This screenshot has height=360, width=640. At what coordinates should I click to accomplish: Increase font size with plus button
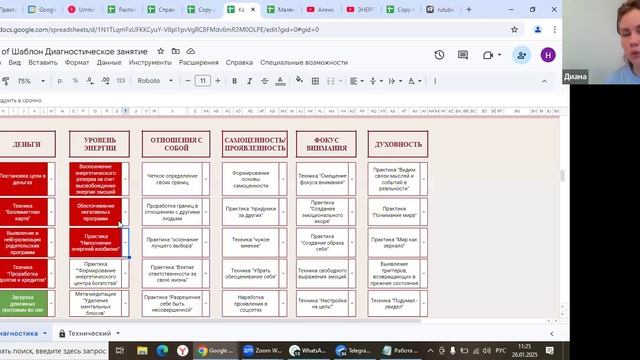(x=218, y=81)
